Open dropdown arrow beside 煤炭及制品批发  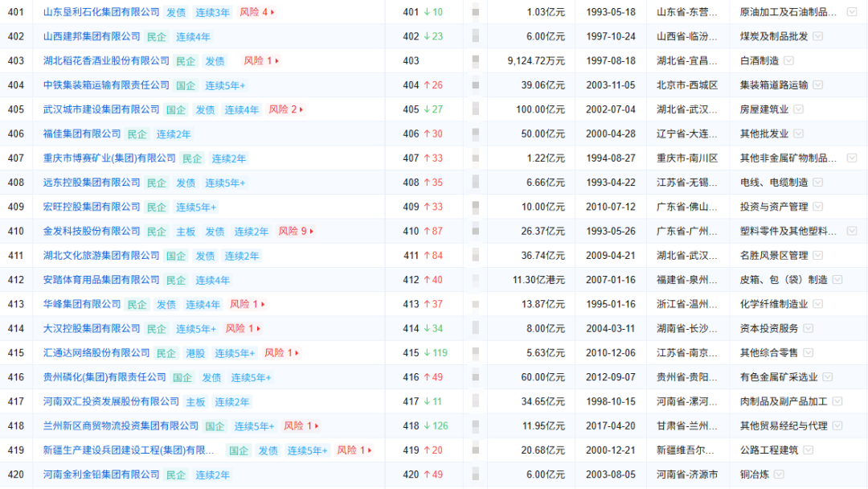[817, 36]
